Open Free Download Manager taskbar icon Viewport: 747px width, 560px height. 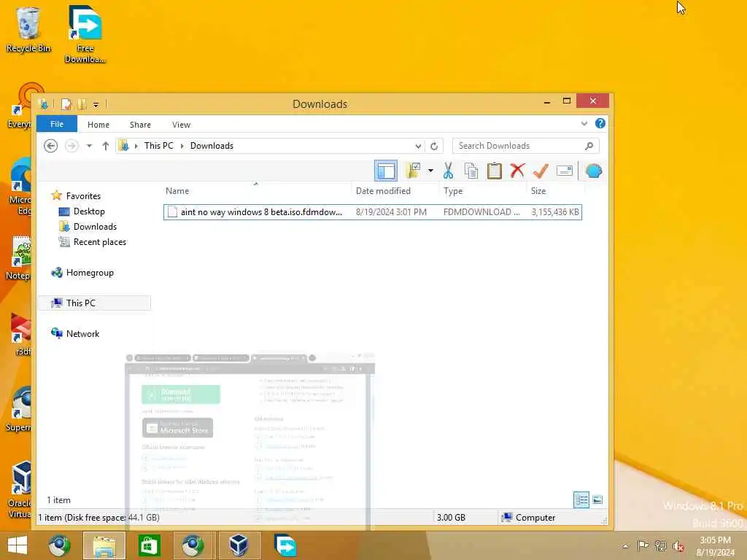pyautogui.click(x=285, y=545)
